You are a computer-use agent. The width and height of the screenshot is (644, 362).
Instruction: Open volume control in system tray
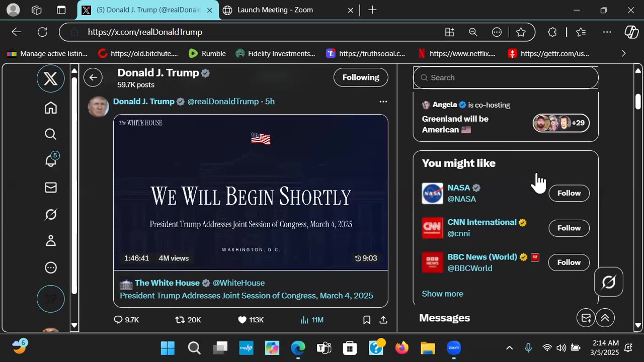click(x=561, y=348)
